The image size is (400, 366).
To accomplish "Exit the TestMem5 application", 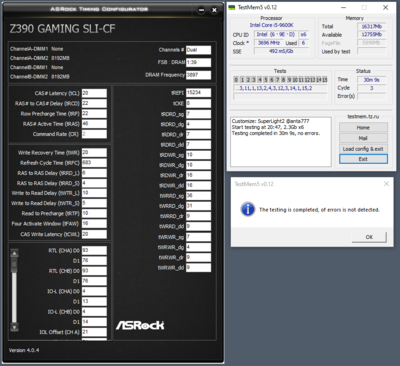I will coord(363,159).
